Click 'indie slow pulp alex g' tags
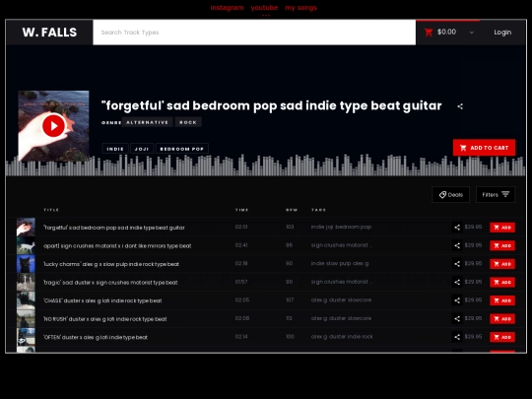The width and height of the screenshot is (532, 399). pyautogui.click(x=340, y=264)
